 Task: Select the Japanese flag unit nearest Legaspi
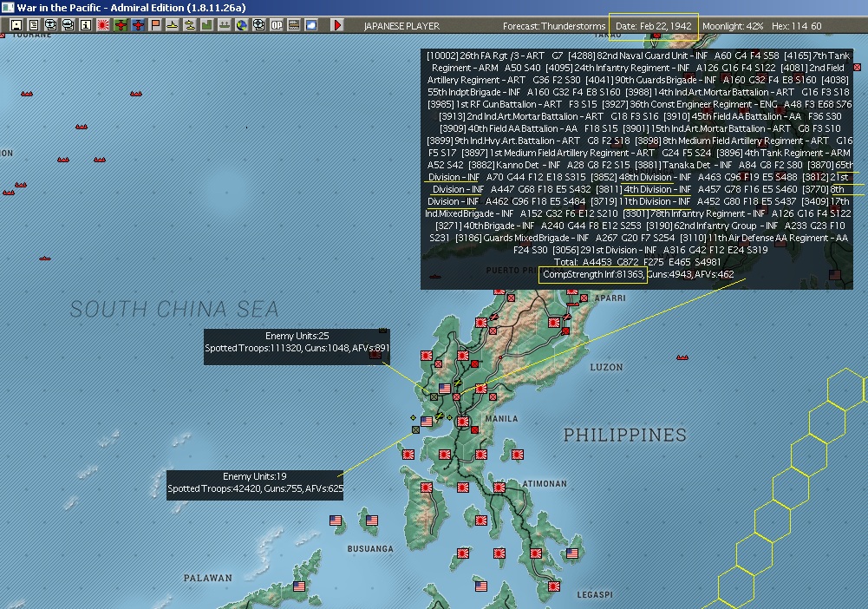tap(553, 586)
